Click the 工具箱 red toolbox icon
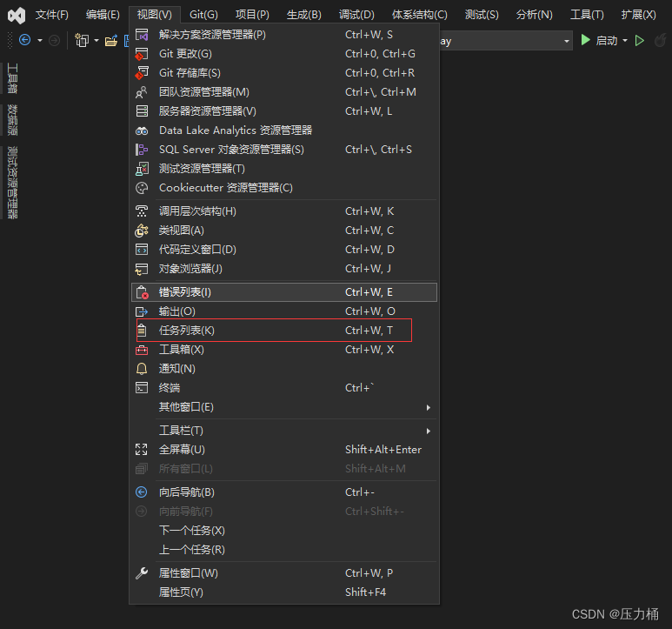 coord(142,350)
